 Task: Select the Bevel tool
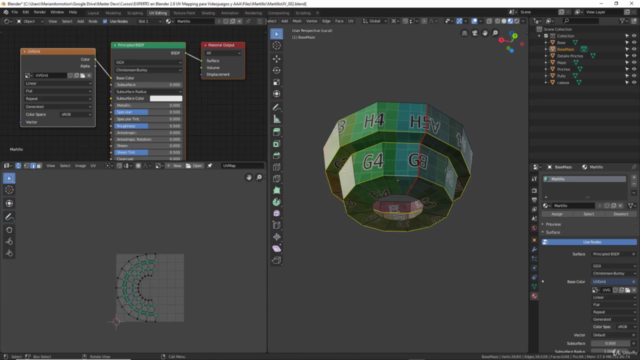pyautogui.click(x=276, y=155)
